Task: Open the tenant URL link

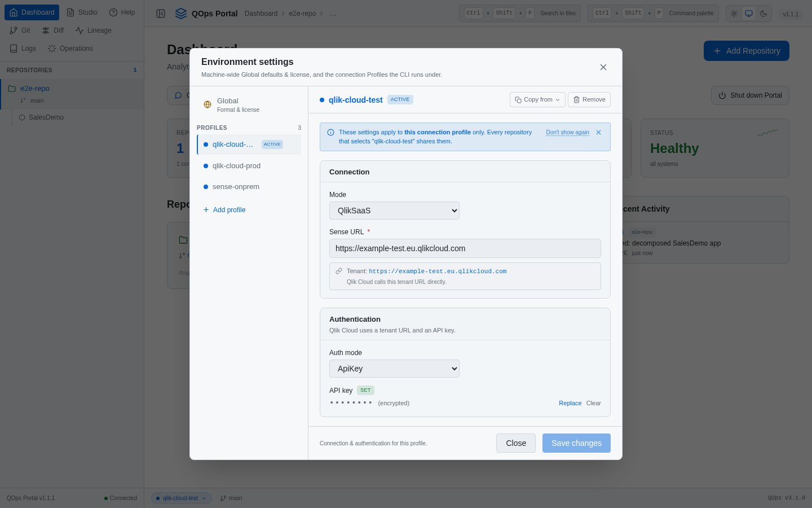Action: coord(438,271)
